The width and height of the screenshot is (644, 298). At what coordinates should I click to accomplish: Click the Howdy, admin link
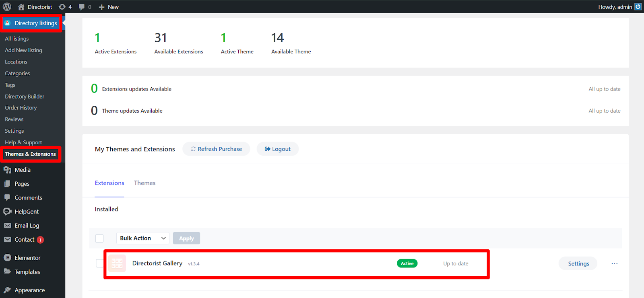615,7
